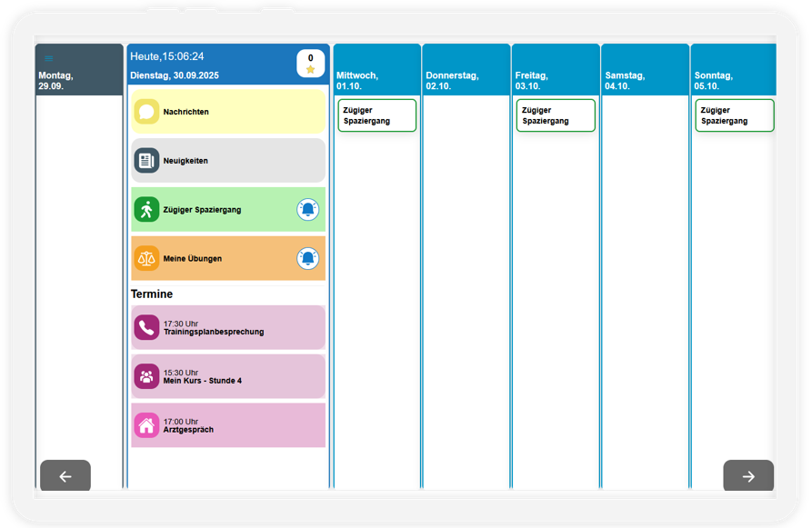Select the Samstag 04.10. column header

point(645,69)
